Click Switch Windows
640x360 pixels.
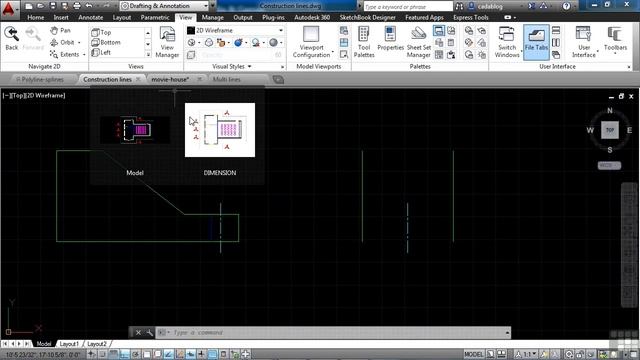point(507,42)
